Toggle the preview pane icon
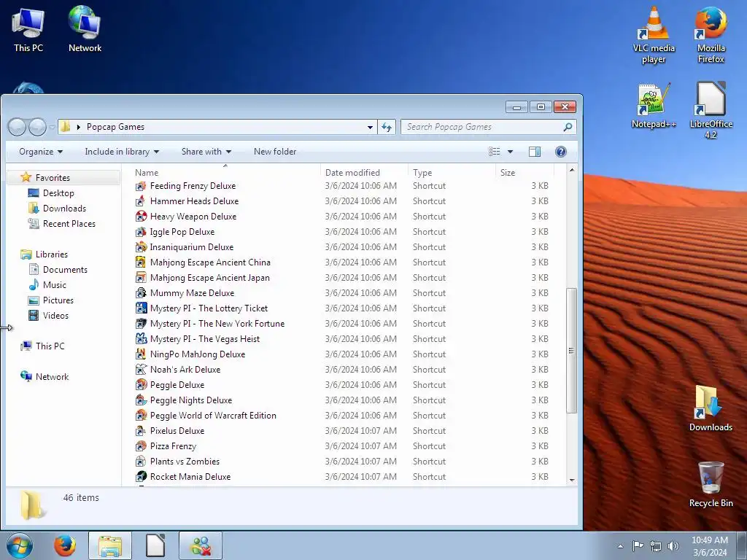This screenshot has width=747, height=560. [x=535, y=152]
